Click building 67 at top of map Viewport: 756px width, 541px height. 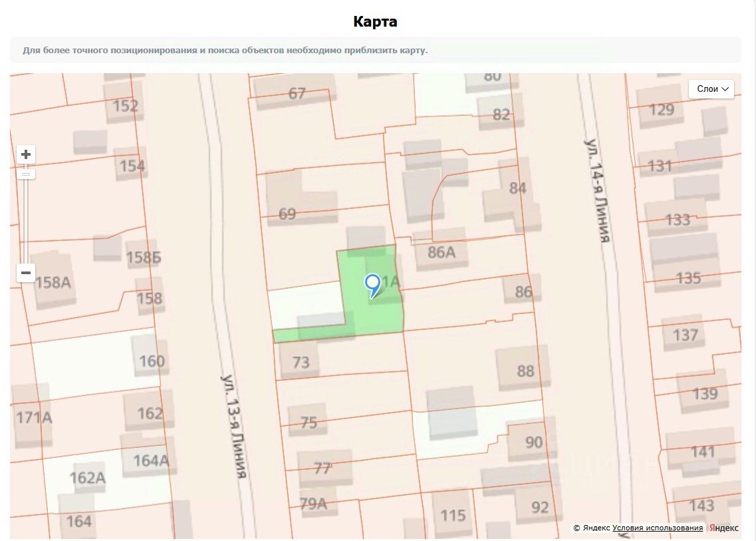pyautogui.click(x=297, y=93)
